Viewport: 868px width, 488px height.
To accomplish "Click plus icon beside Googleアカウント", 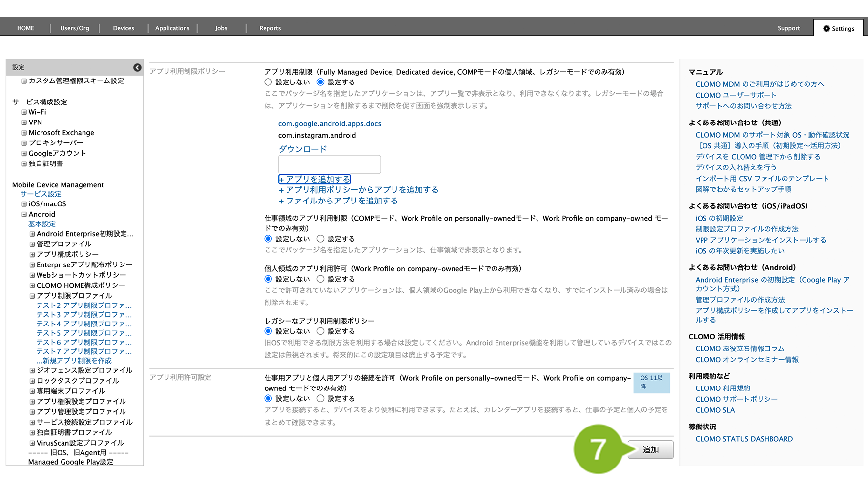I will coord(24,153).
